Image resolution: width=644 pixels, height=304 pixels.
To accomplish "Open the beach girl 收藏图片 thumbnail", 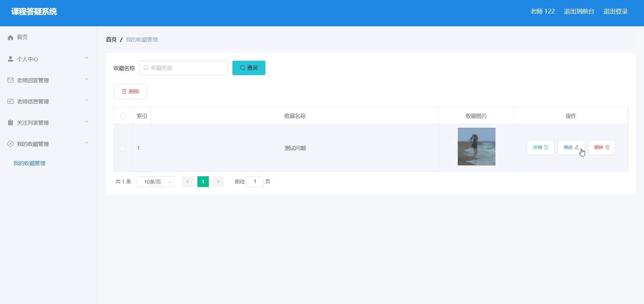I will pos(476,147).
